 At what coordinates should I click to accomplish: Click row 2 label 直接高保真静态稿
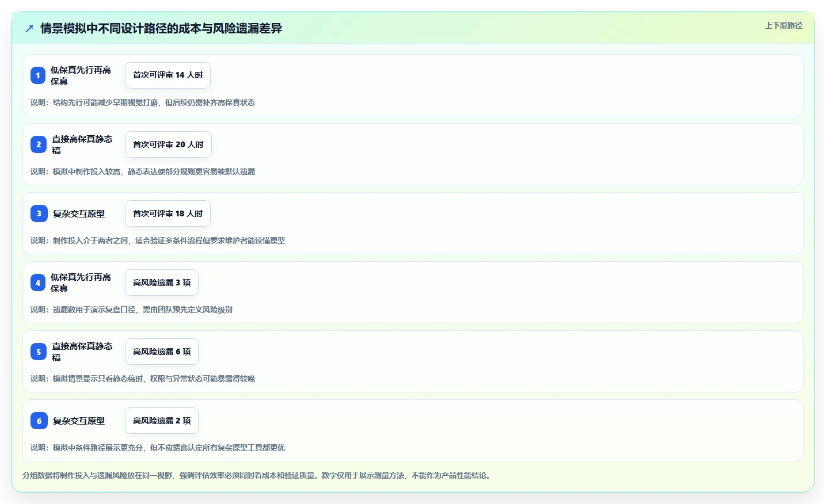pyautogui.click(x=82, y=144)
